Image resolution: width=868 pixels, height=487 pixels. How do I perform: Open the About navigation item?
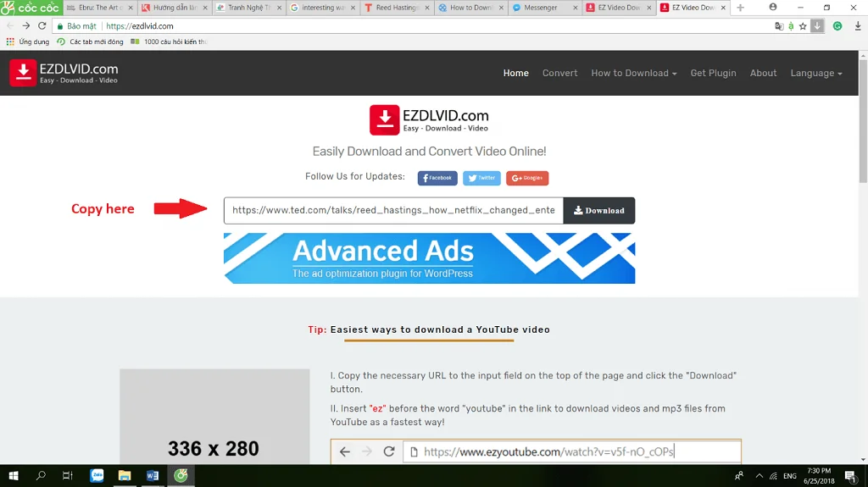tap(763, 73)
